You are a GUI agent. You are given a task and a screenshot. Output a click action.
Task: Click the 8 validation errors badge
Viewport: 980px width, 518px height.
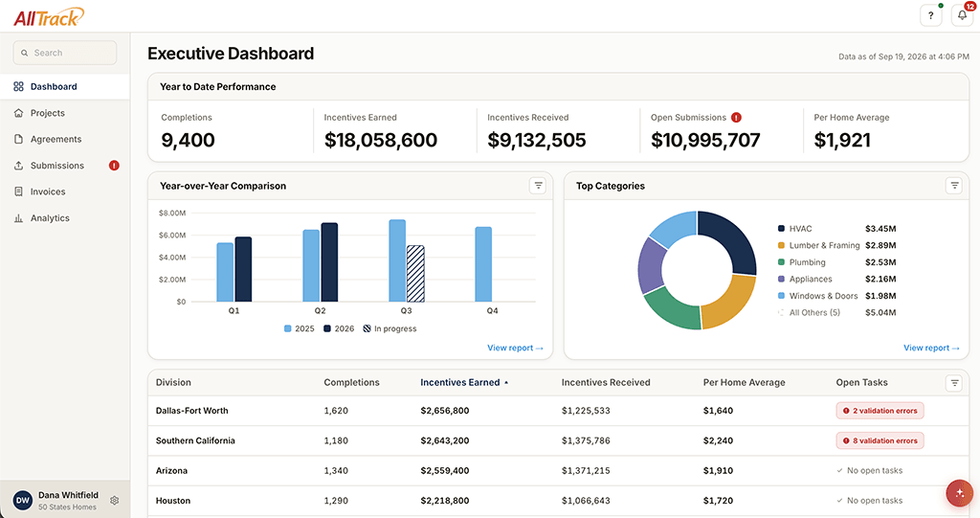click(880, 440)
